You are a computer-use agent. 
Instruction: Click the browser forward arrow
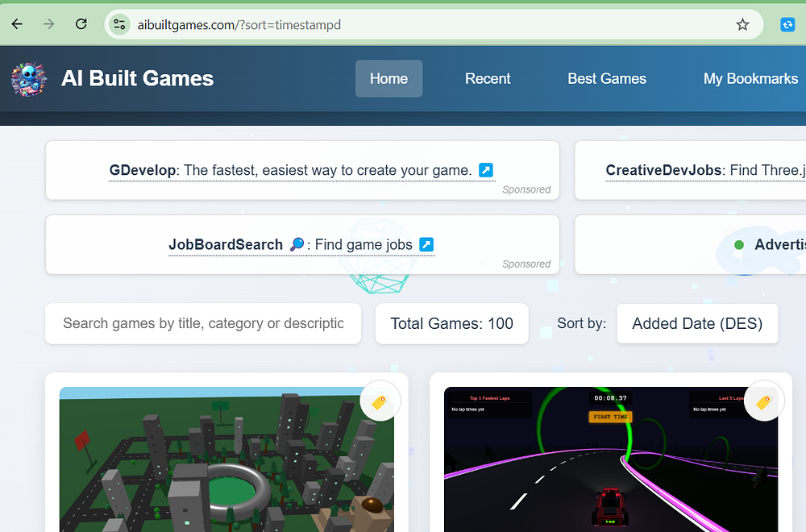pyautogui.click(x=49, y=24)
